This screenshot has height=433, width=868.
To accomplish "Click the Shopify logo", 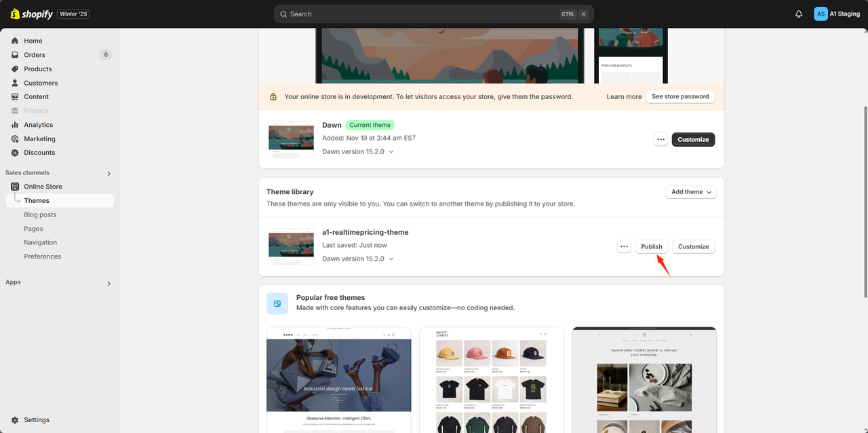I will [32, 14].
